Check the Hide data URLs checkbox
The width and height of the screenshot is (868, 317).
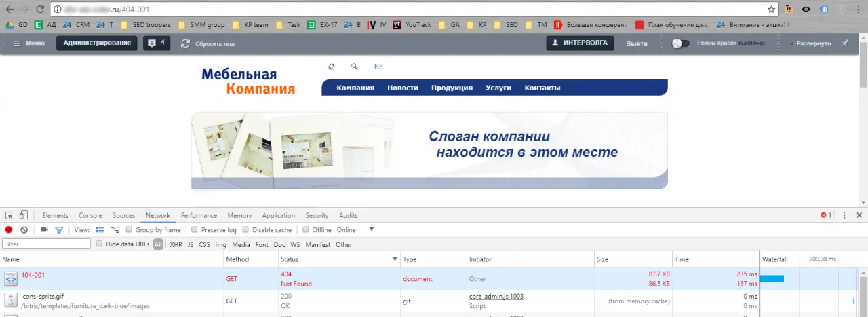pyautogui.click(x=99, y=244)
